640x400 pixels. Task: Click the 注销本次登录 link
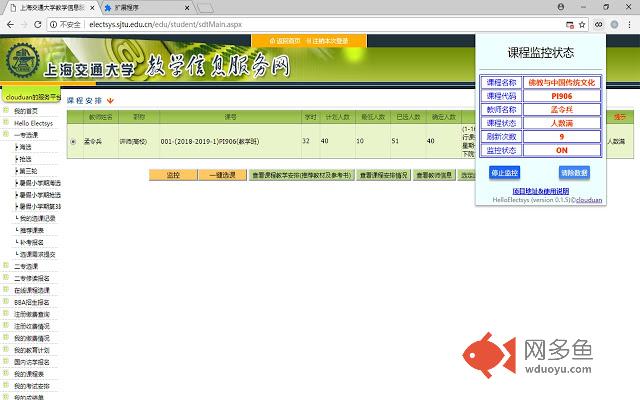coord(327,41)
